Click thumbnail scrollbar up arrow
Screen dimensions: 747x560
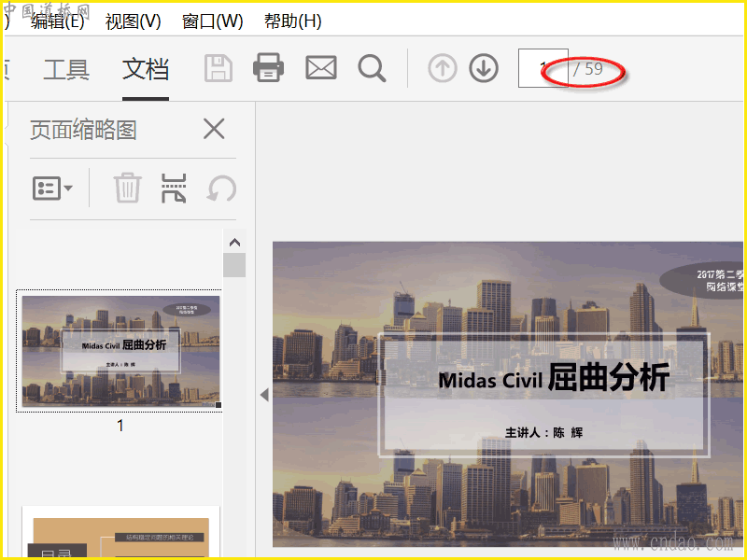click(234, 243)
